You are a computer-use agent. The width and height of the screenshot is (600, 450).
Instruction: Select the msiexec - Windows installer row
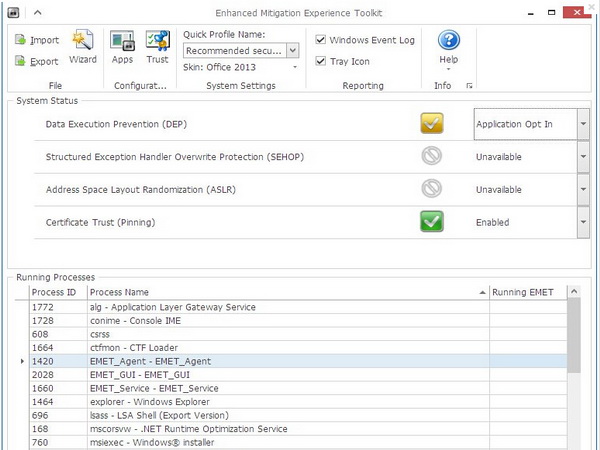pyautogui.click(x=298, y=442)
